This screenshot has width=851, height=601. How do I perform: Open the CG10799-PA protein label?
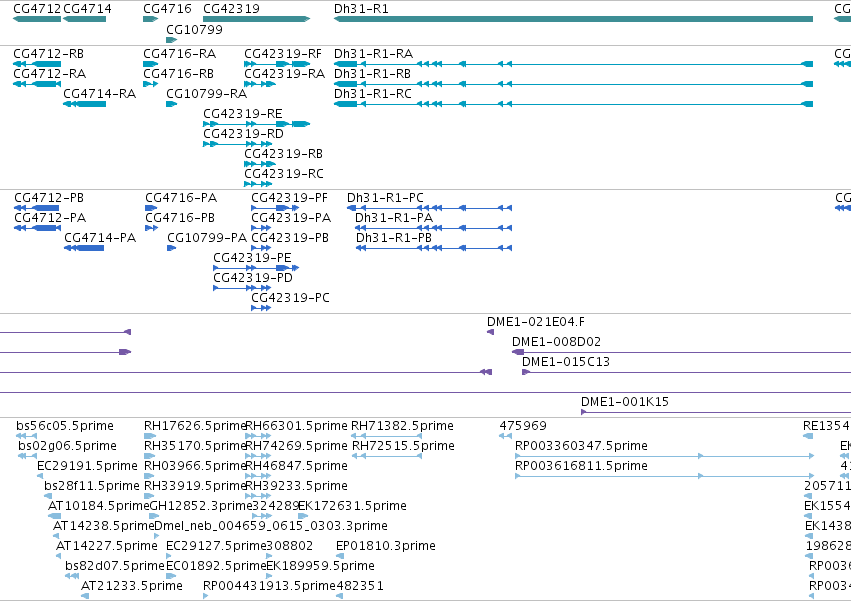pos(207,238)
